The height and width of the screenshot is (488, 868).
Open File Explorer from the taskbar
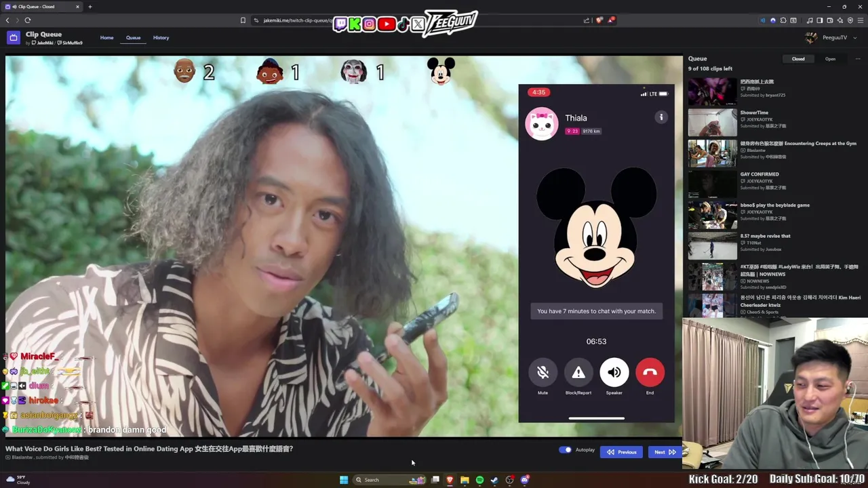[x=465, y=480]
